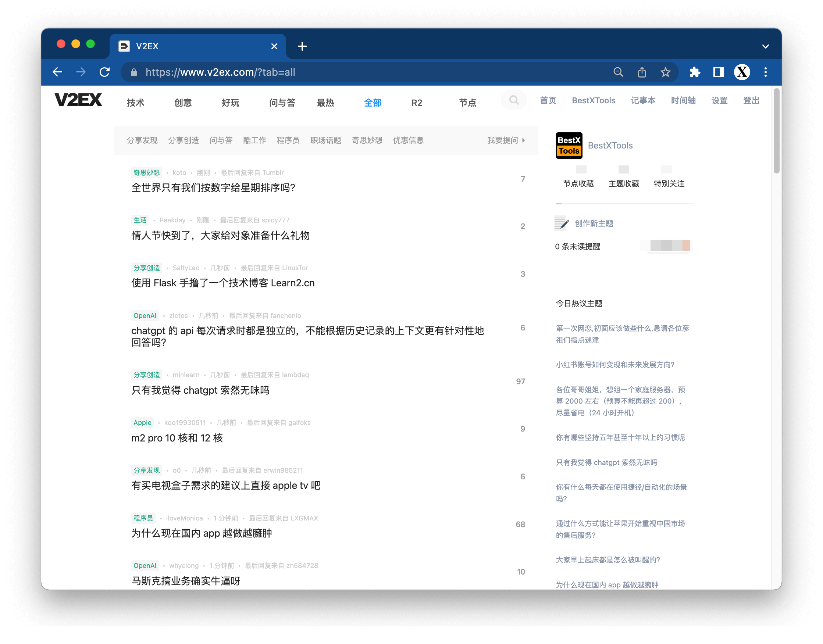
Task: Open the X profile avatar
Action: tap(741, 72)
